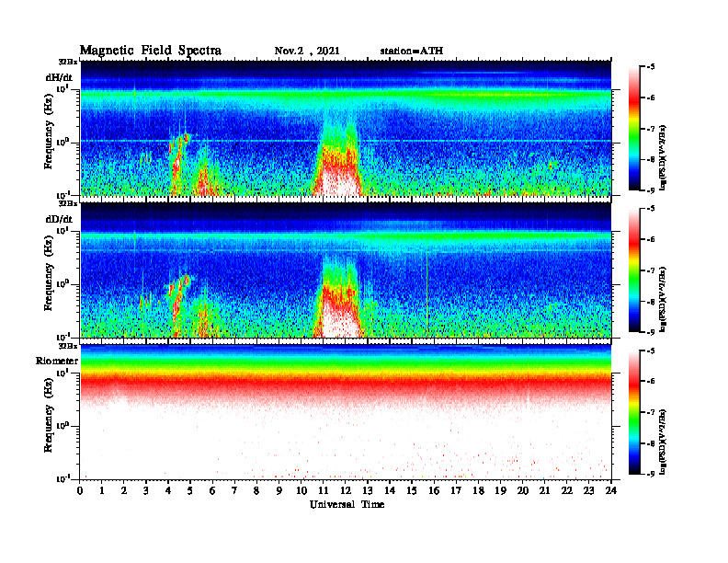Image resolution: width=728 pixels, height=563 pixels.
Task: Click hour "22" on the Universal Time axis
Action: pyautogui.click(x=566, y=490)
